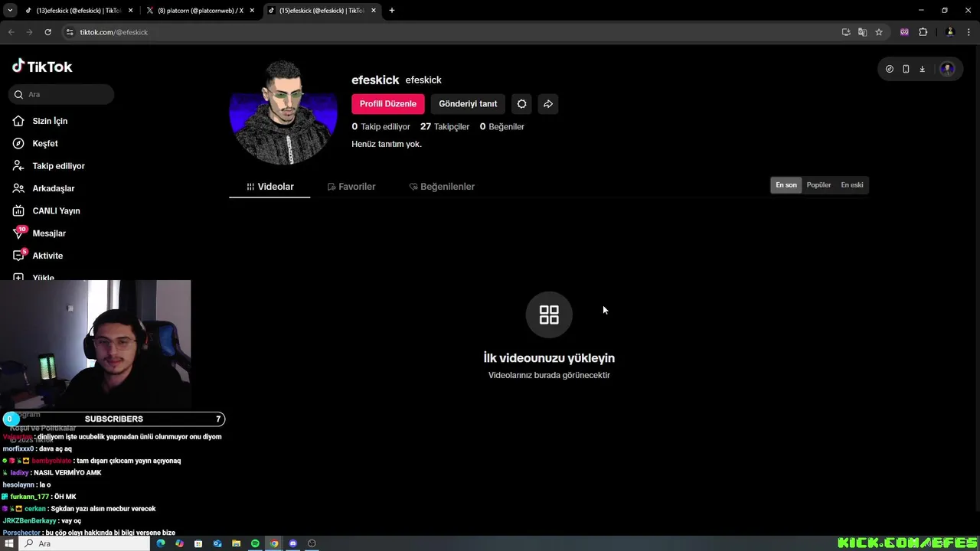Click the purple extension icon in toolbar
Viewport: 980px width, 551px height.
tap(904, 32)
